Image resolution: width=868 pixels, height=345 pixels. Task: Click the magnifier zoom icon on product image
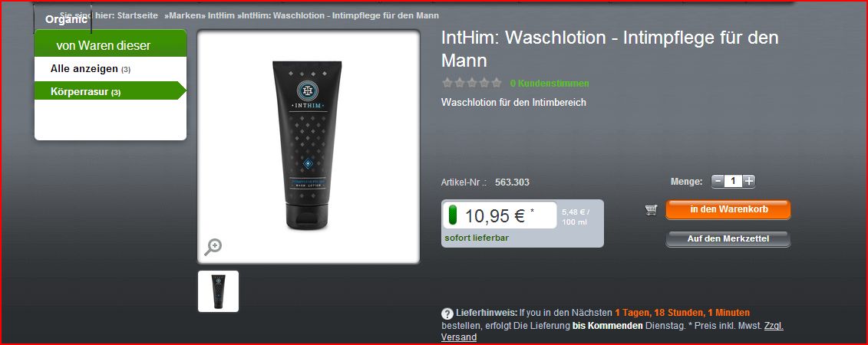tap(213, 247)
